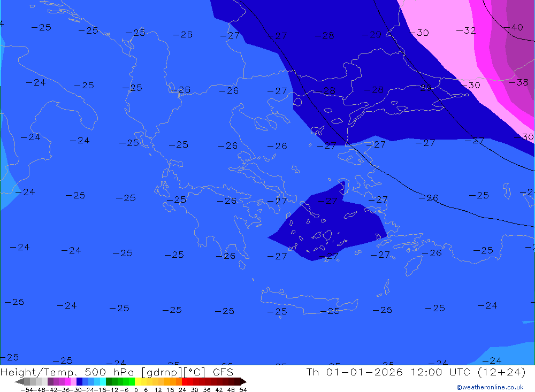Click the "(12+24)" forecast offset text
The height and width of the screenshot is (392, 535).
[502, 372]
